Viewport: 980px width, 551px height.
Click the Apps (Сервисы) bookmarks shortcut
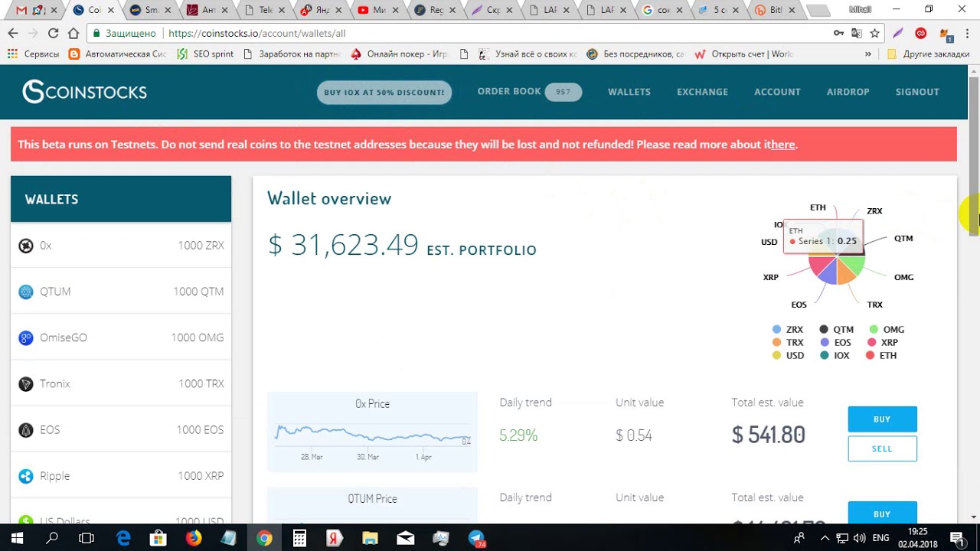pyautogui.click(x=33, y=54)
